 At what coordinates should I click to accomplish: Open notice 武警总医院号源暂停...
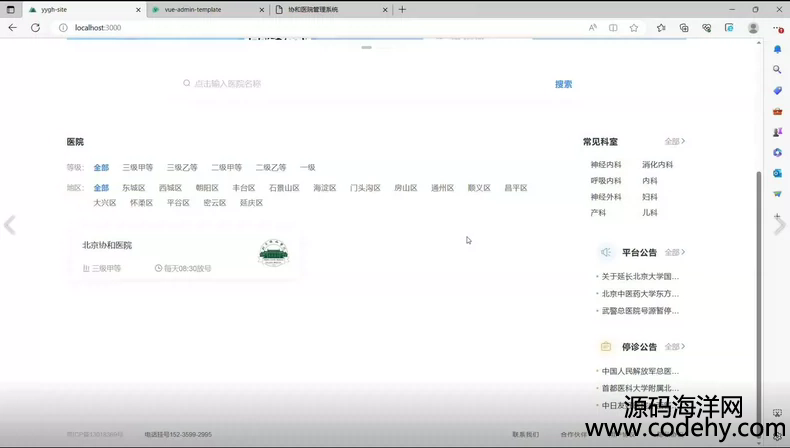[640, 310]
